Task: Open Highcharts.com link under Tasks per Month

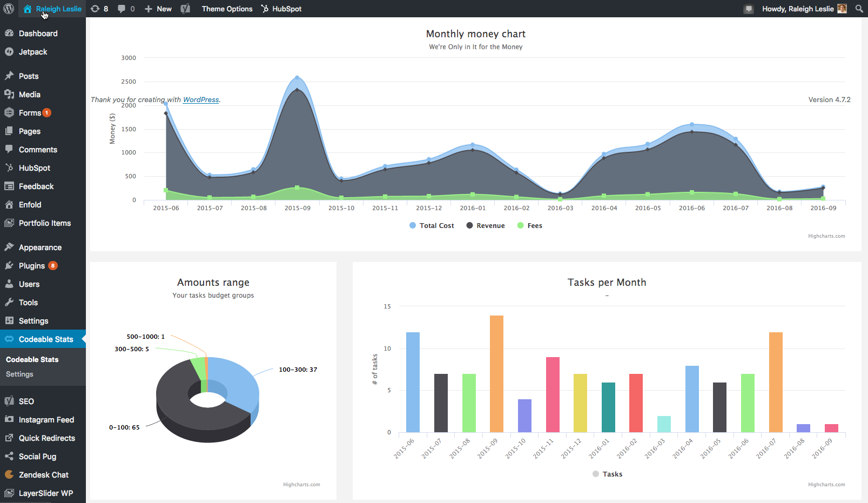Action: 826,485
